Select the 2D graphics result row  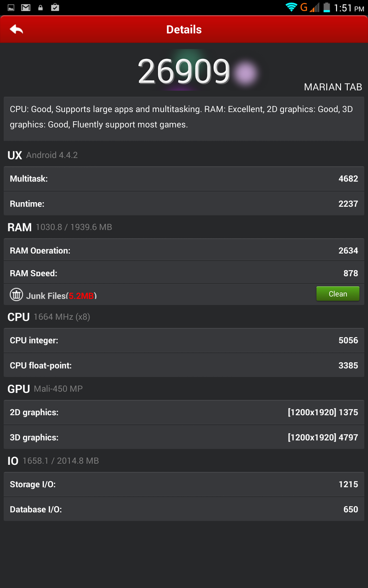point(184,412)
